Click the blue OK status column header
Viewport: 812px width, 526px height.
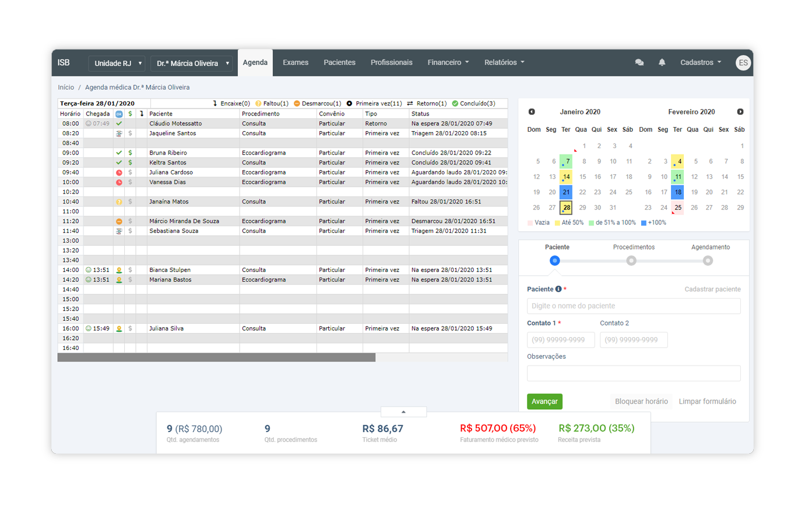[x=119, y=114]
